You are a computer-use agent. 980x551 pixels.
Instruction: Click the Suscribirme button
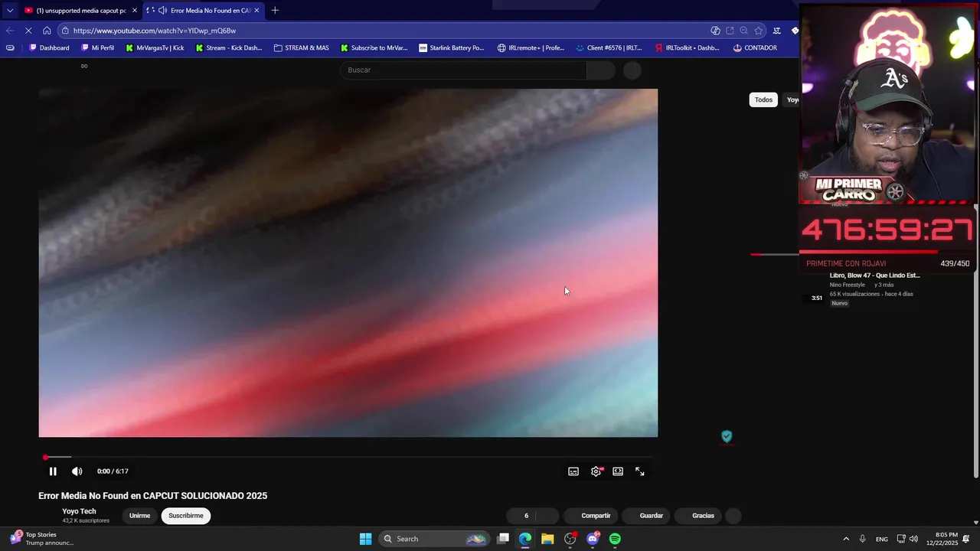[186, 516]
